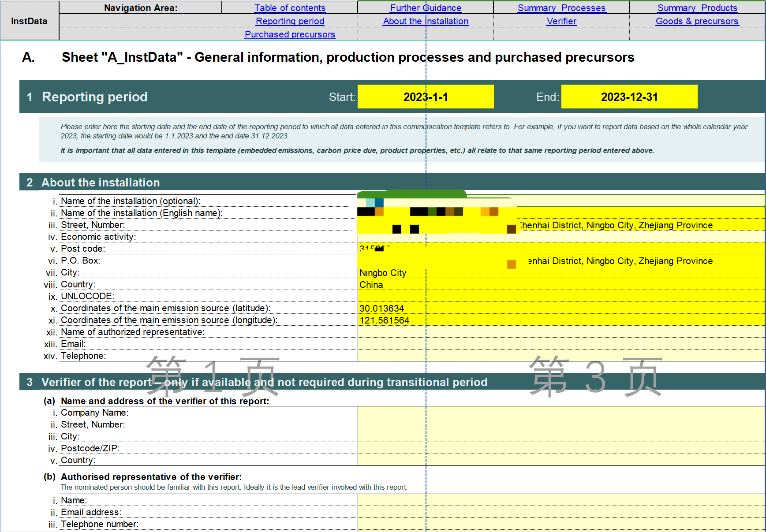This screenshot has height=532, width=766.
Task: Select the Start date field 2023-1-1
Action: [x=426, y=97]
